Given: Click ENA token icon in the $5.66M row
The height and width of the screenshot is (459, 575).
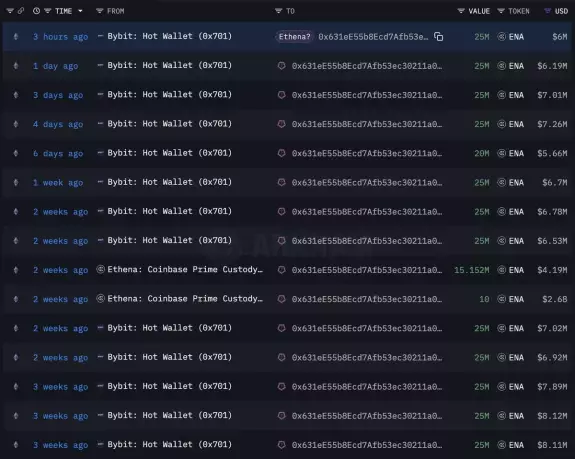Looking at the screenshot, I should tap(501, 153).
